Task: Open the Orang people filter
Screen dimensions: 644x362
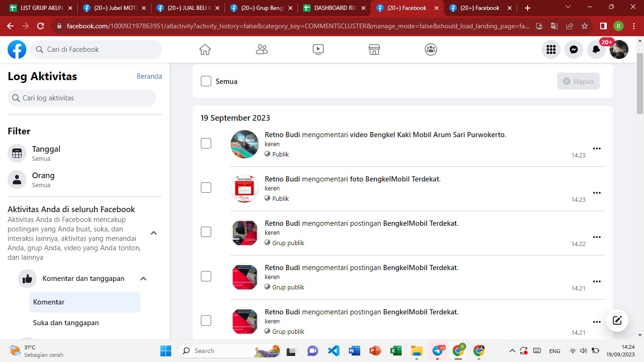Action: pos(85,180)
